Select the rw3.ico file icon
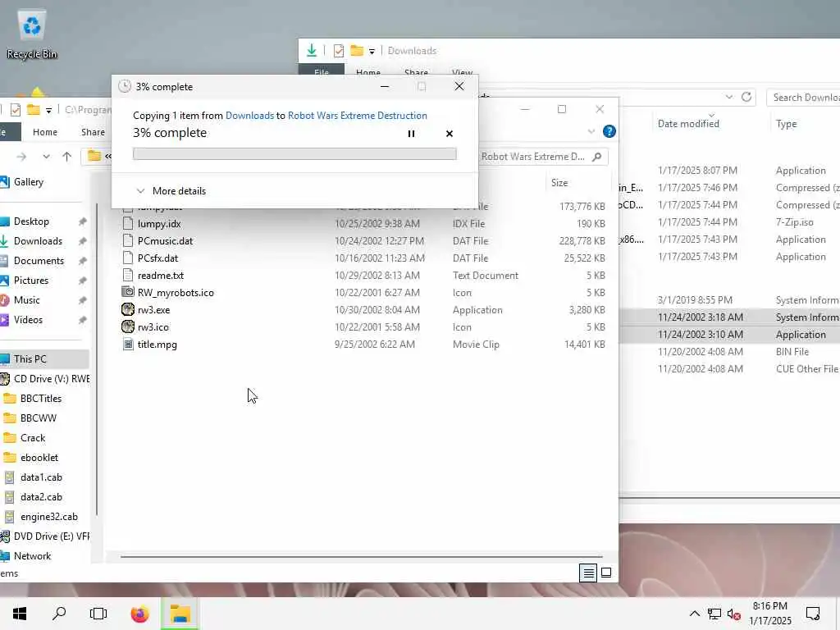Image resolution: width=840 pixels, height=630 pixels. (127, 326)
